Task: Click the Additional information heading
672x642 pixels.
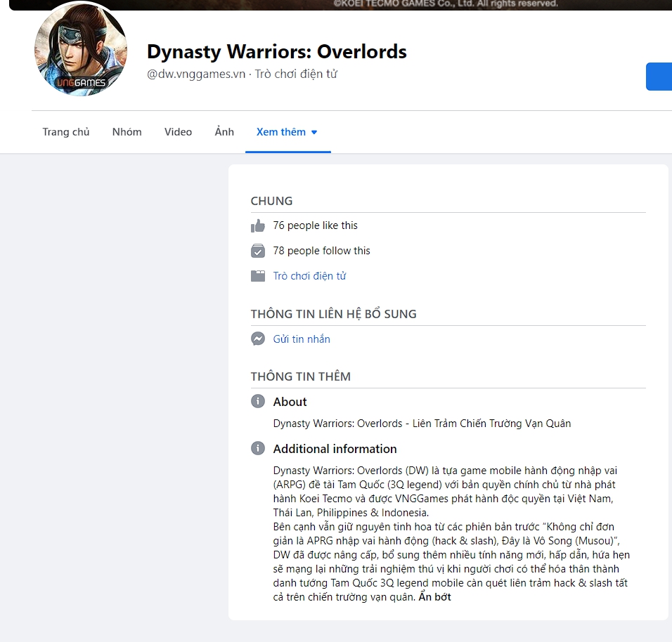Action: tap(335, 449)
